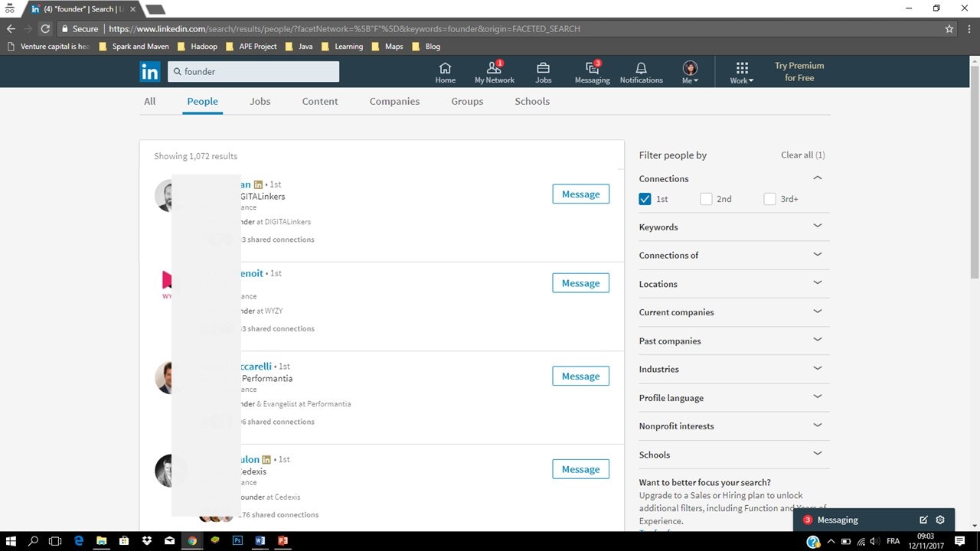Uncheck the 1st connections checkbox

645,198
